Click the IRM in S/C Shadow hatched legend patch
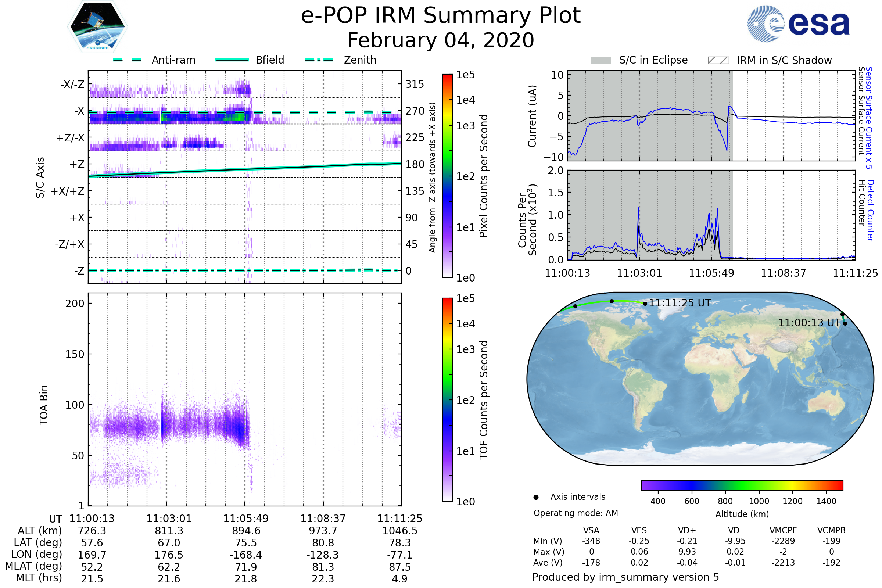The height and width of the screenshot is (588, 882). (x=718, y=60)
